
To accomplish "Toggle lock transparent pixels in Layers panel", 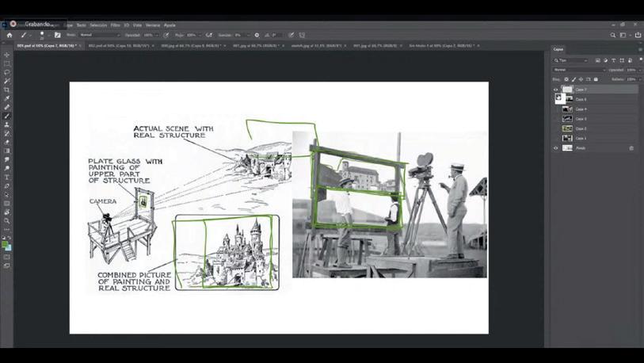I will pyautogui.click(x=566, y=79).
